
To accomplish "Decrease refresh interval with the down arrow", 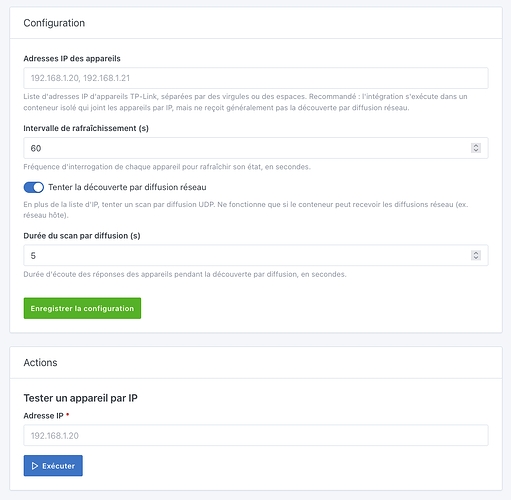I will tap(476, 150).
